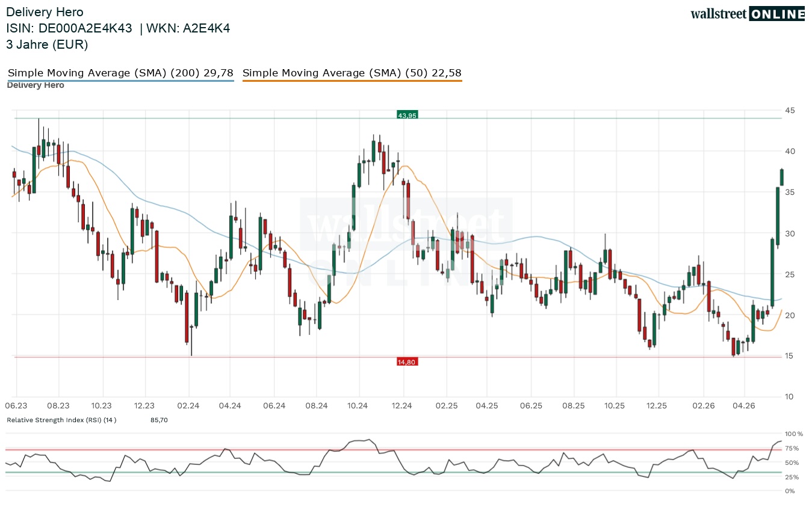Click the date axis label 10.23
The image size is (812, 507).
pyautogui.click(x=102, y=406)
